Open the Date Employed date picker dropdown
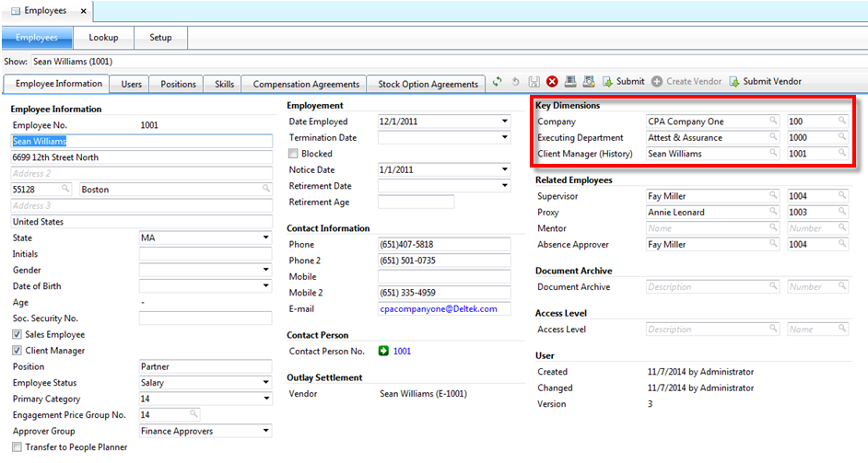The image size is (868, 463). click(x=504, y=122)
